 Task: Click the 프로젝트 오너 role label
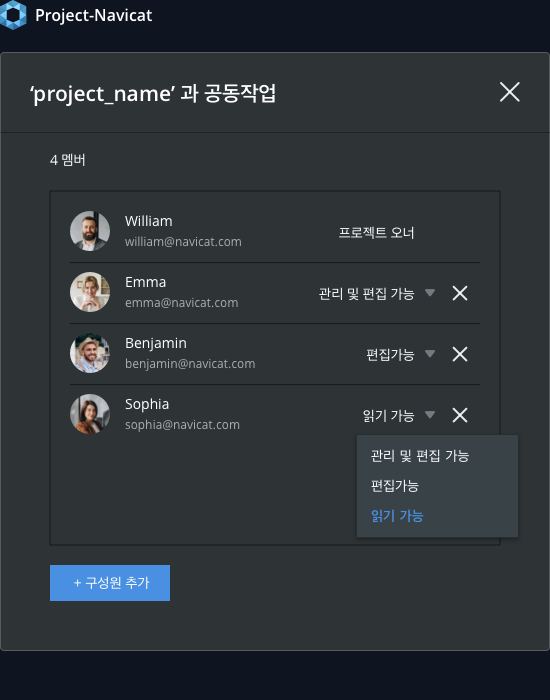click(x=376, y=233)
